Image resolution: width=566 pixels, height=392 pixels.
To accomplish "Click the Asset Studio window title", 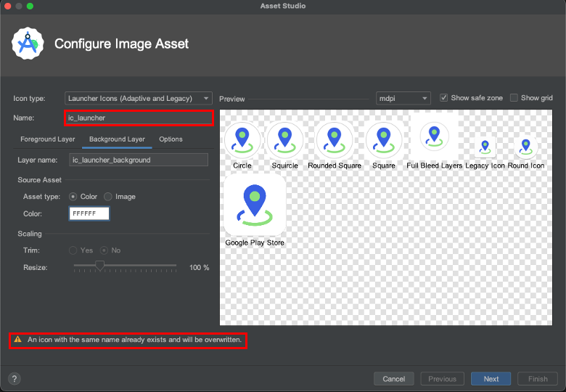I will tap(283, 6).
